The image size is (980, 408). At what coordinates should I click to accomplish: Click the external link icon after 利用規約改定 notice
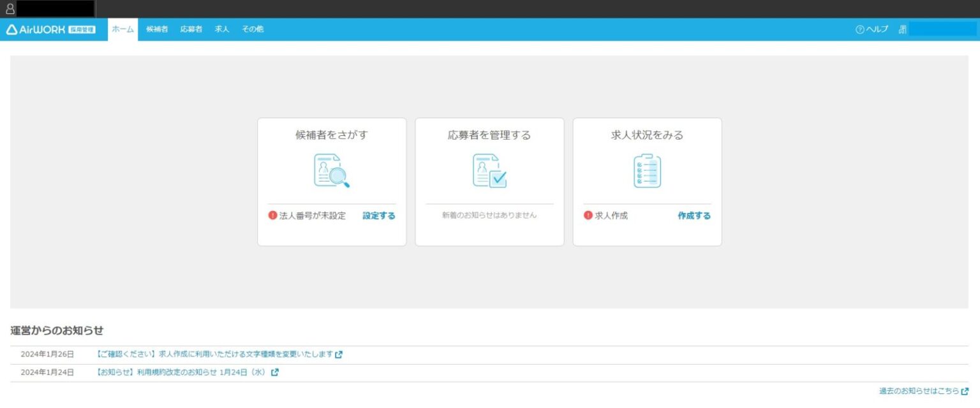tap(274, 372)
